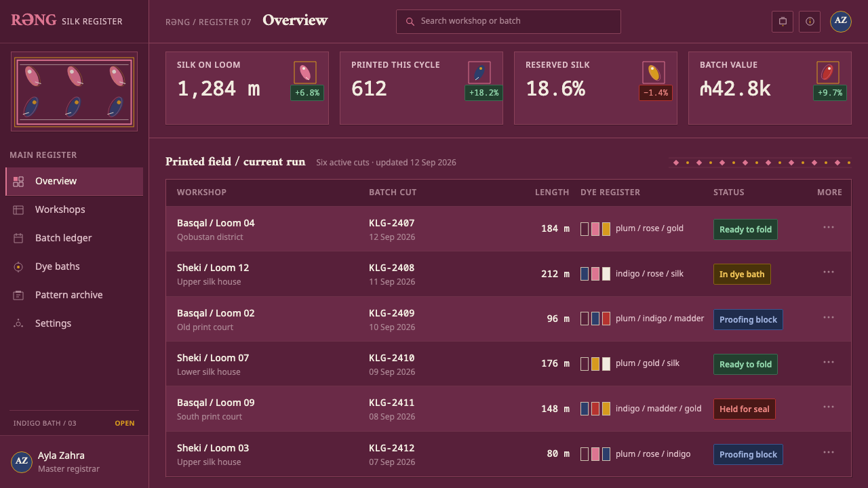This screenshot has height=488, width=868.
Task: Click the Length column header
Action: [x=552, y=192]
